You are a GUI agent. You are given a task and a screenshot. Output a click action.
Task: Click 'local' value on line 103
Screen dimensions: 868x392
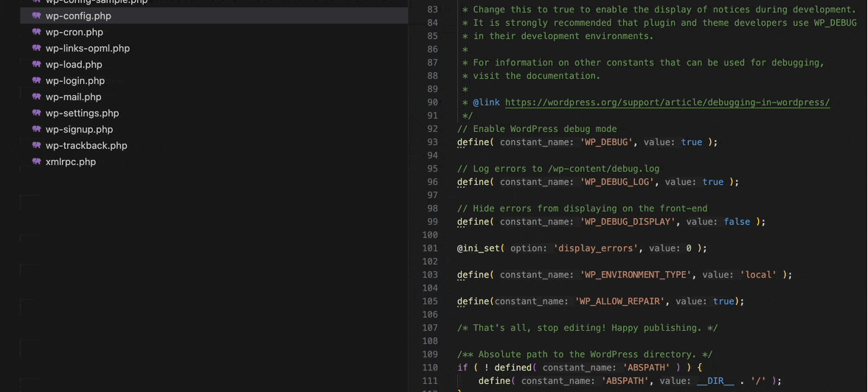(x=758, y=275)
